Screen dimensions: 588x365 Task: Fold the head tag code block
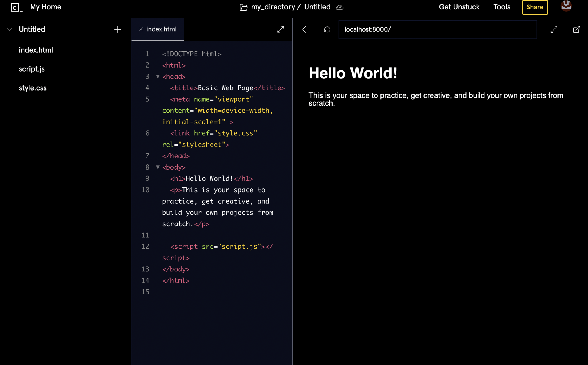click(x=158, y=77)
